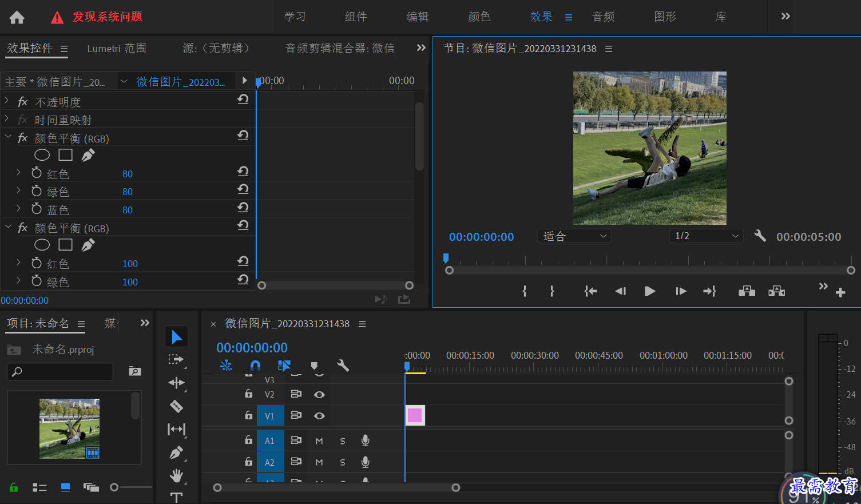Switch project panel to list view
The height and width of the screenshot is (504, 861).
(39, 487)
